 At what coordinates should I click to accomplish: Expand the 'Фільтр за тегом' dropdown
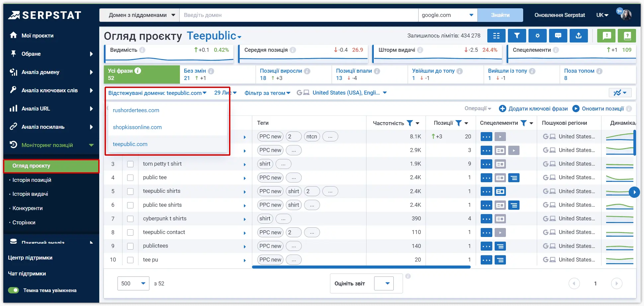tap(267, 93)
